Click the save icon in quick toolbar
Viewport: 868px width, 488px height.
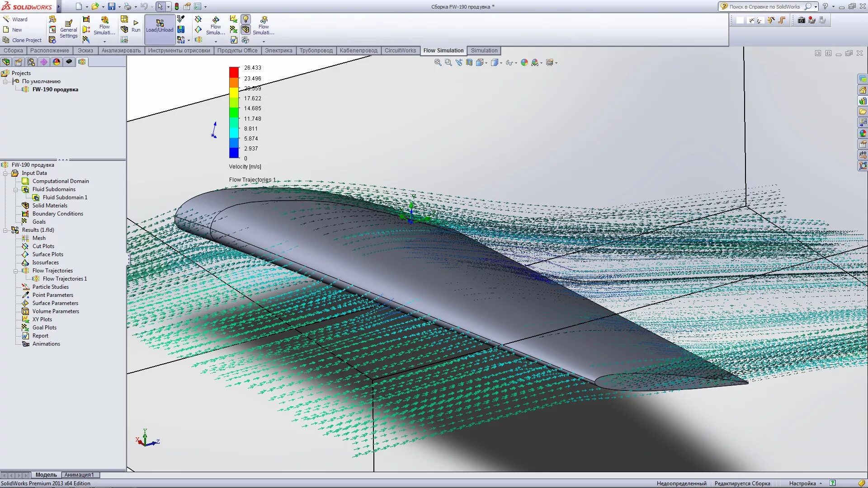pyautogui.click(x=111, y=6)
